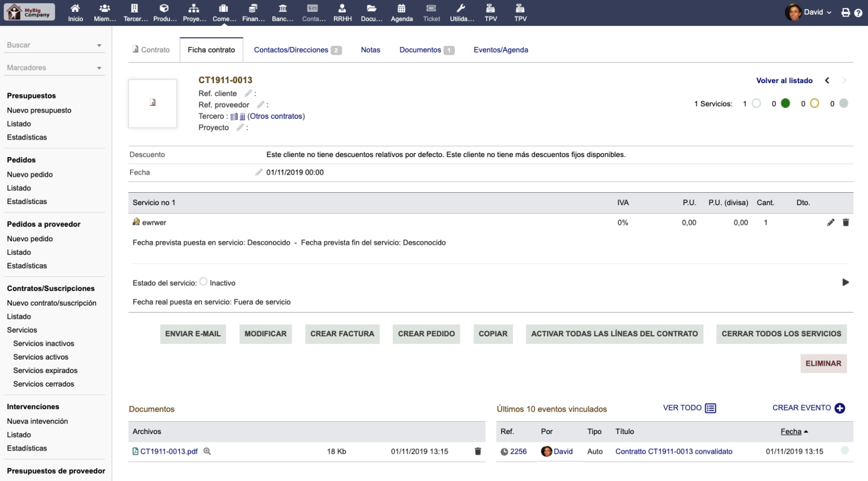Screen dimensions: 868x481
Task: Click the help question mark icon
Action: click(x=858, y=12)
